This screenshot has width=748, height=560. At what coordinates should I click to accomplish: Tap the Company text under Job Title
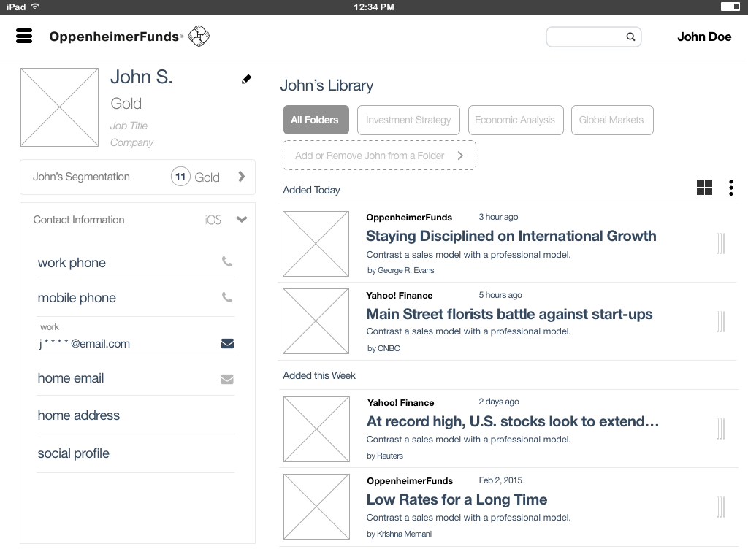(x=131, y=142)
